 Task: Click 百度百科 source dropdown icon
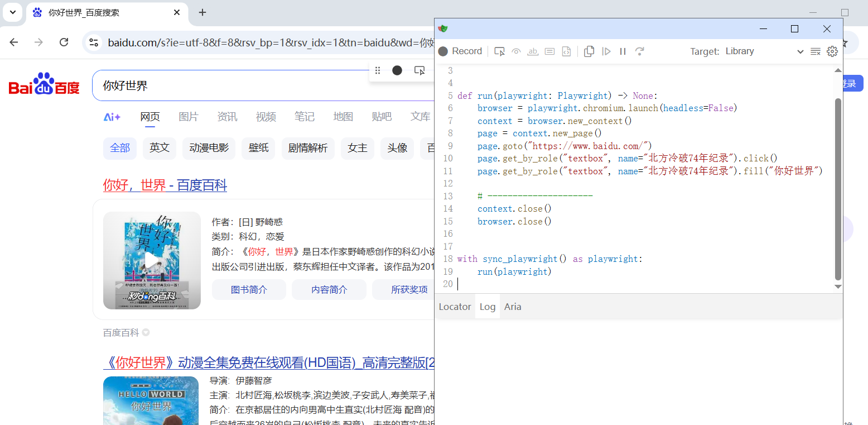tap(146, 333)
